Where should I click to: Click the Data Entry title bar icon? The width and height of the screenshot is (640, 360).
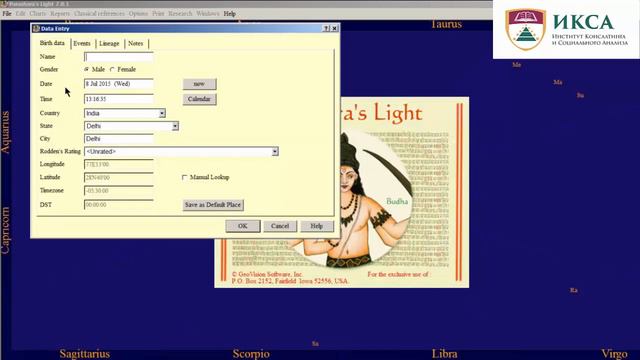pos(36,29)
